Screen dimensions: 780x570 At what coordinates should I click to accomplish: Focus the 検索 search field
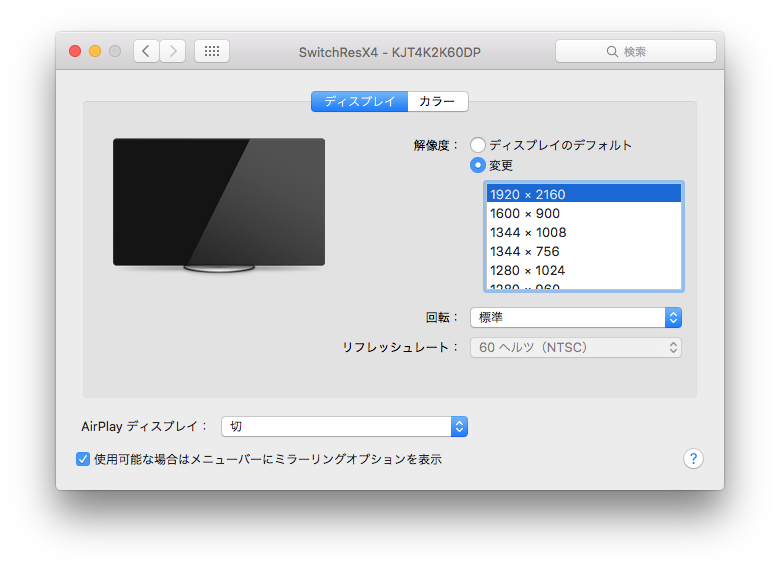pyautogui.click(x=636, y=51)
